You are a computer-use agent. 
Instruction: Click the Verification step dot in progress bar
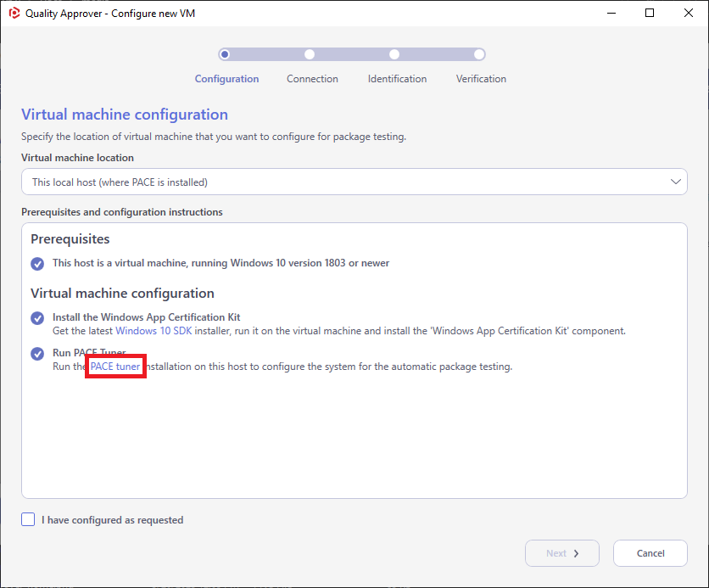(479, 54)
